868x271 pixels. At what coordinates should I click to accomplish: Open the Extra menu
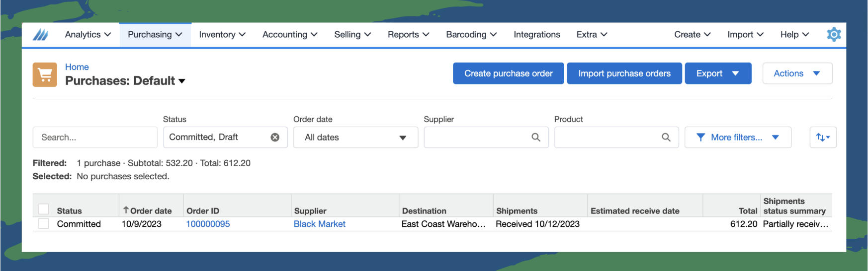coord(592,35)
